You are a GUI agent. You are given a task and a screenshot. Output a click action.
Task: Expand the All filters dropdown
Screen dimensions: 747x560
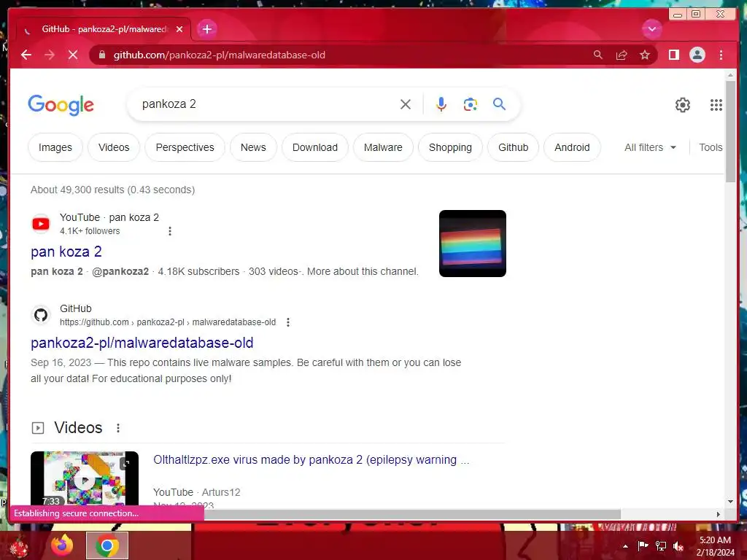point(650,147)
